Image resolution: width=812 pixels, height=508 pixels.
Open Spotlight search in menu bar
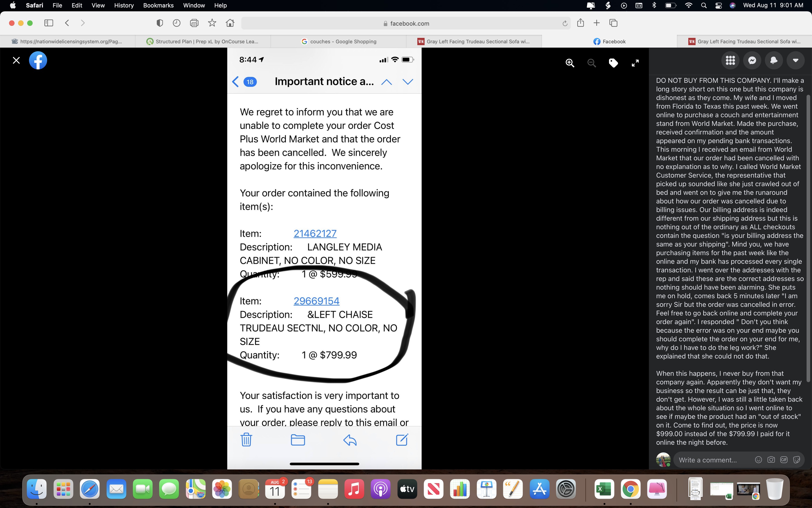[704, 5]
